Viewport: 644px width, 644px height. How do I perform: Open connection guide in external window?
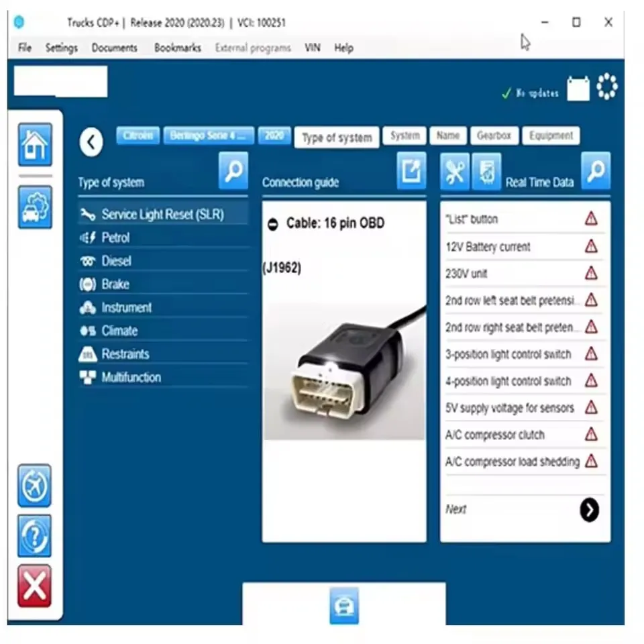[x=411, y=170]
